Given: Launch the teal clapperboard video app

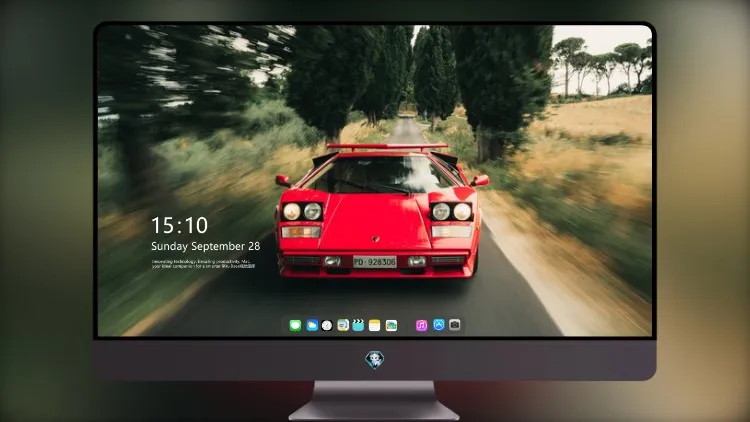Looking at the screenshot, I should click(x=358, y=325).
